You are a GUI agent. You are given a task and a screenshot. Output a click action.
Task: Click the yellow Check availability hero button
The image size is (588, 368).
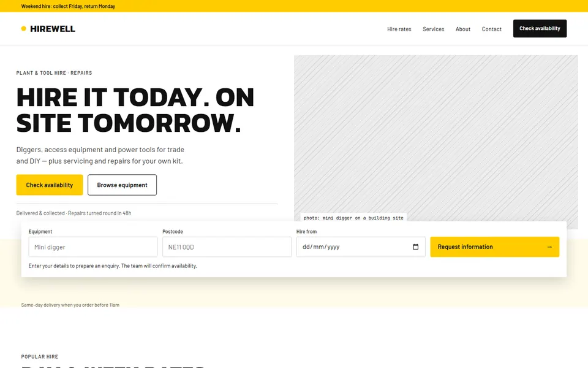coord(50,185)
